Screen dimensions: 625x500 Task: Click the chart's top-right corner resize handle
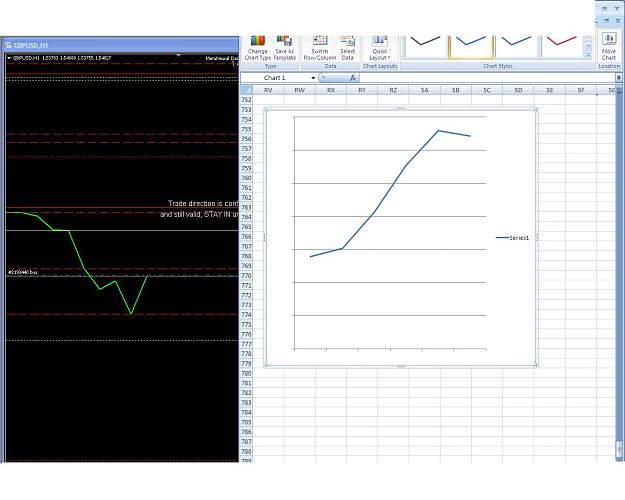click(x=535, y=109)
